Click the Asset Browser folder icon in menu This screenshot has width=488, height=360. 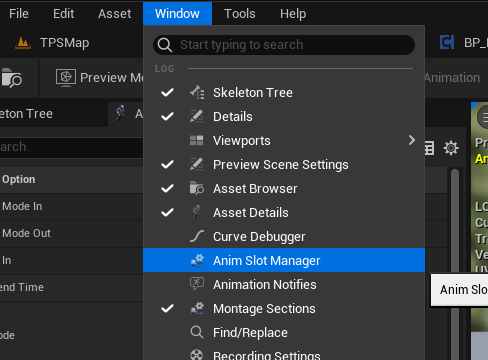[x=197, y=188]
